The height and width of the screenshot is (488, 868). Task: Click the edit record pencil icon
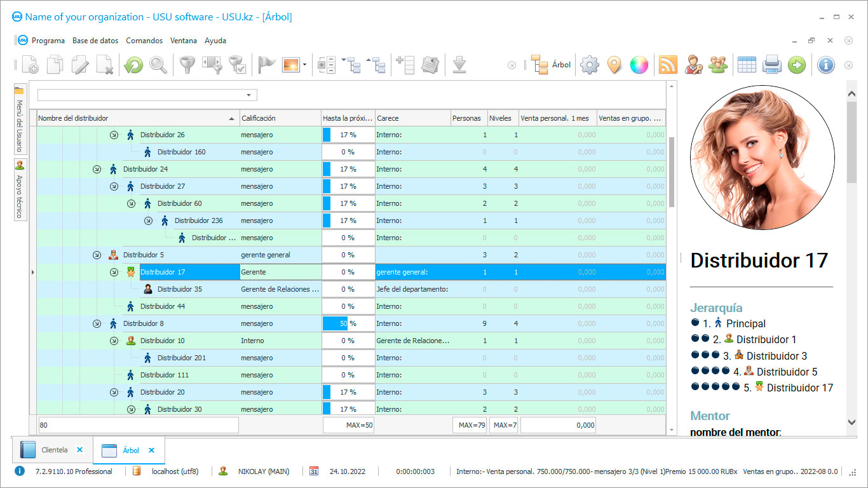80,65
